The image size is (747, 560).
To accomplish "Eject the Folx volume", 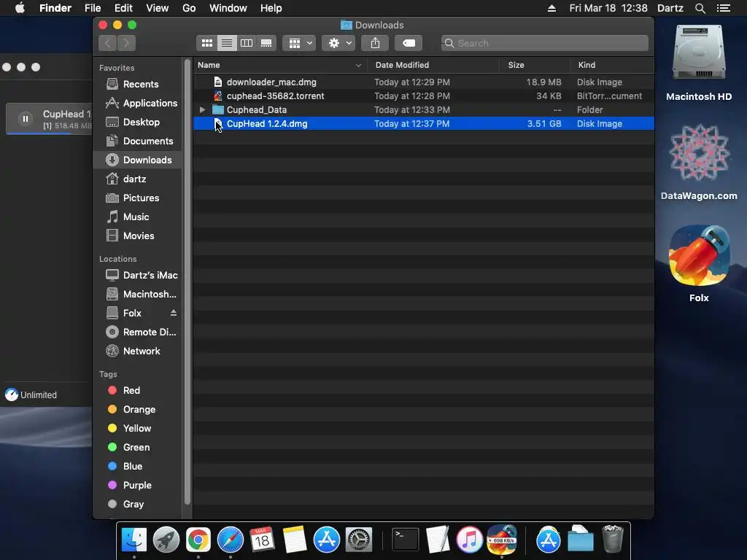I will [174, 313].
